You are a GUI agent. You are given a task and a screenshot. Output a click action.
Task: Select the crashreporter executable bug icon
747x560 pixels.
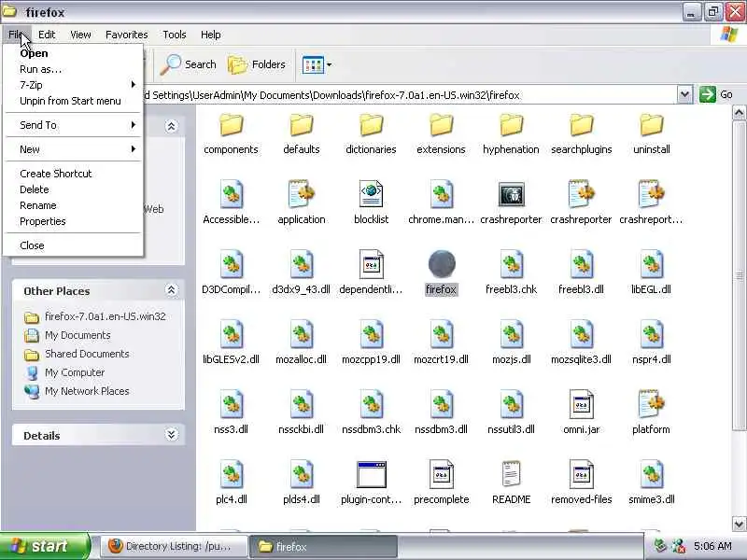(511, 194)
